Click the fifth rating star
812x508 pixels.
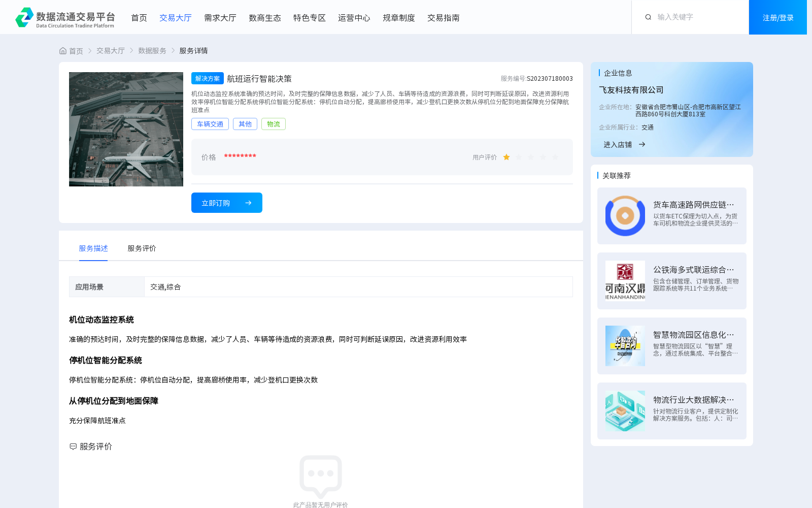[555, 157]
